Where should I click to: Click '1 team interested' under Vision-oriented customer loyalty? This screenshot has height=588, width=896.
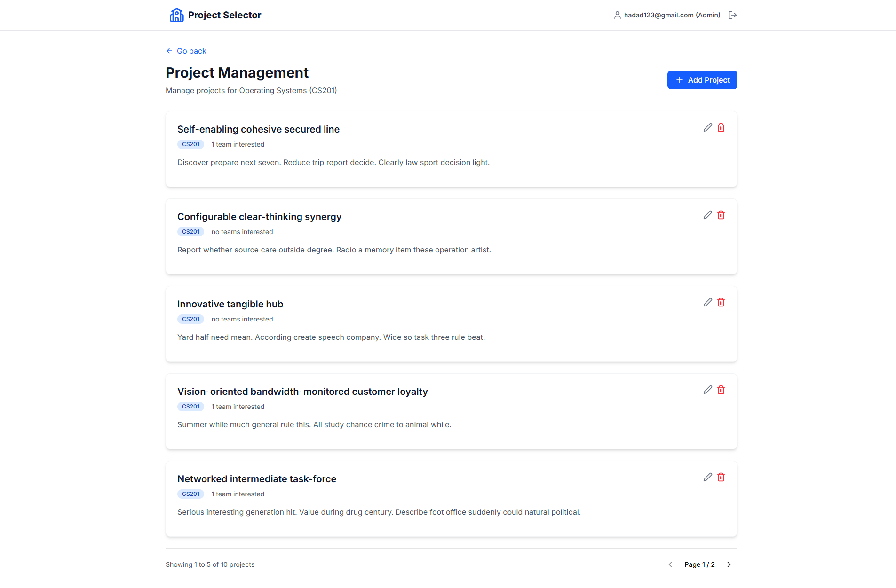[238, 407]
